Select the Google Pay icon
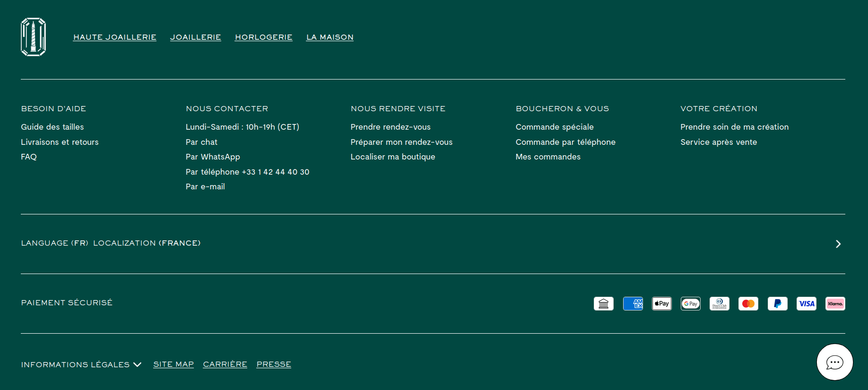The width and height of the screenshot is (868, 390). coord(690,304)
